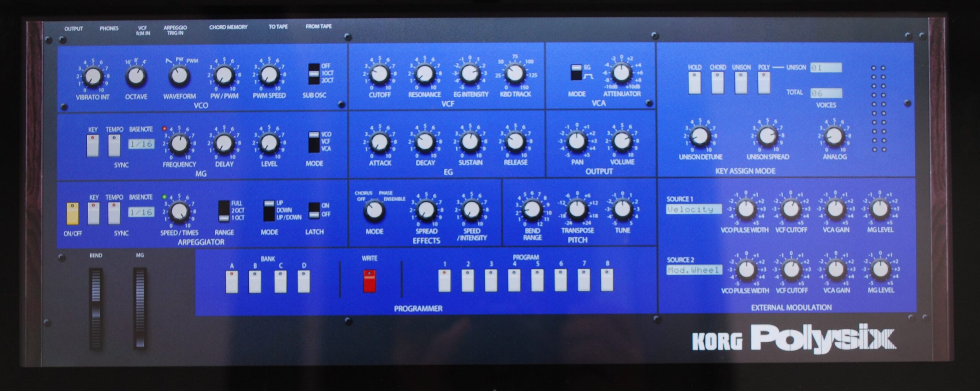Click the VCO Vibrato Int knob

93,77
